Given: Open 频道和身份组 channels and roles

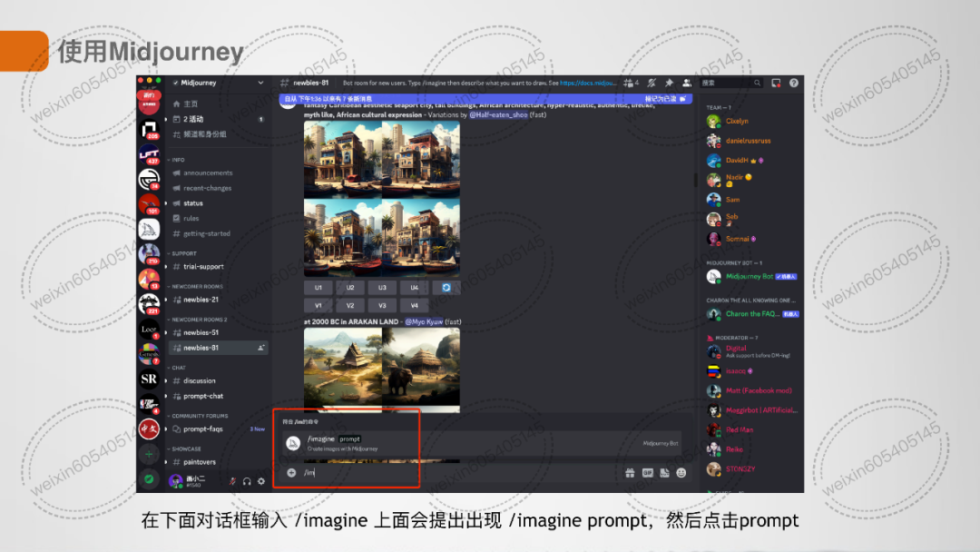Looking at the screenshot, I should pos(204,133).
